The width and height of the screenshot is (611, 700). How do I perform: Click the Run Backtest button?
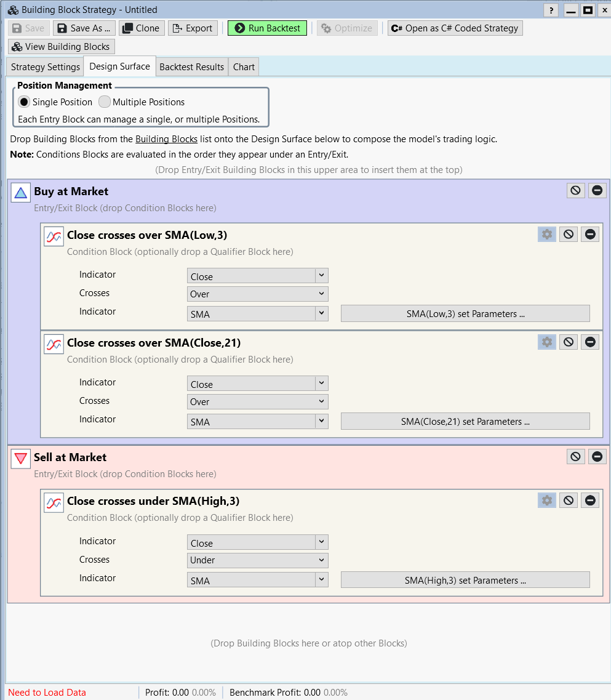tap(267, 28)
